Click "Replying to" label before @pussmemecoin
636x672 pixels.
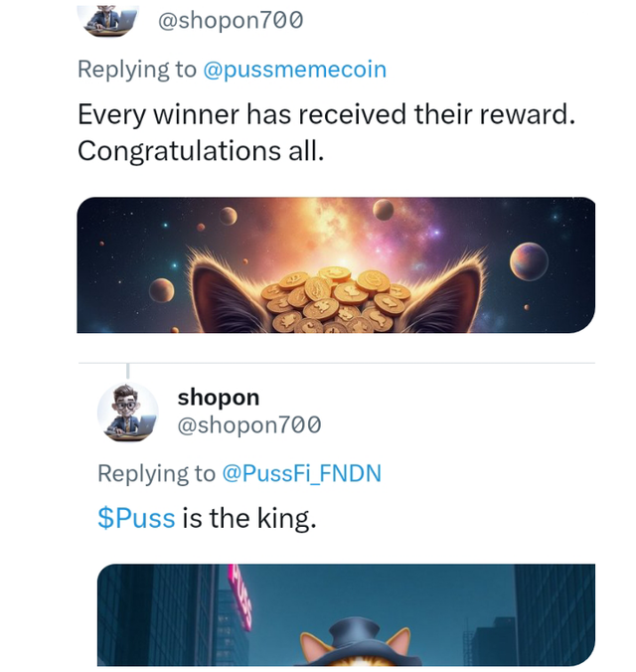pos(136,70)
